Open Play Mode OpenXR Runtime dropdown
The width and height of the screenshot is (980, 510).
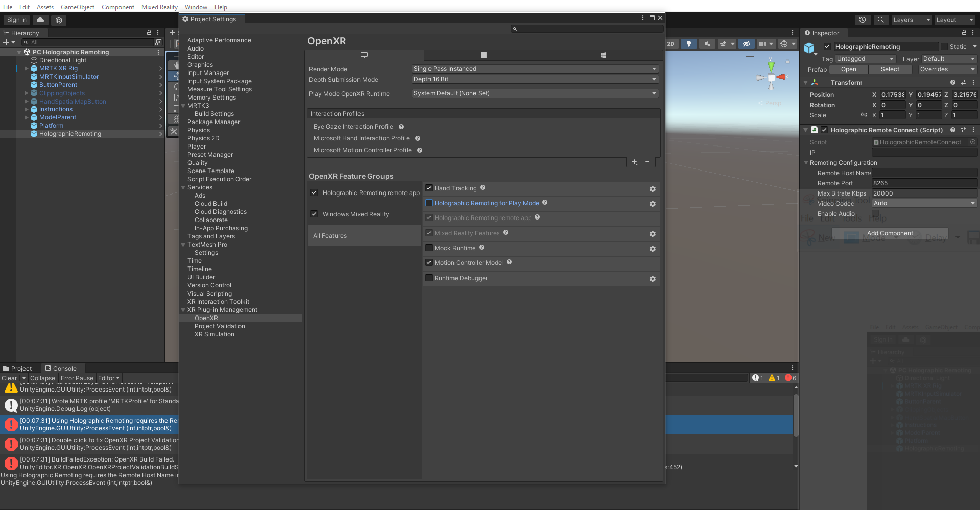click(535, 93)
